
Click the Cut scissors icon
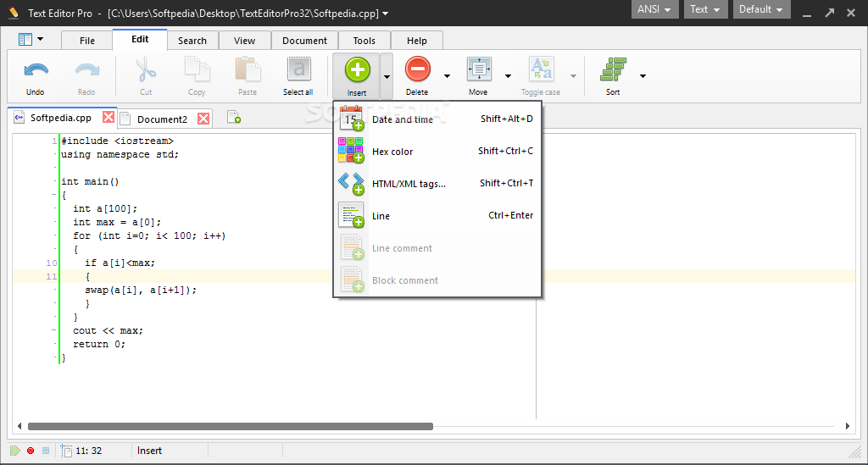pyautogui.click(x=146, y=70)
